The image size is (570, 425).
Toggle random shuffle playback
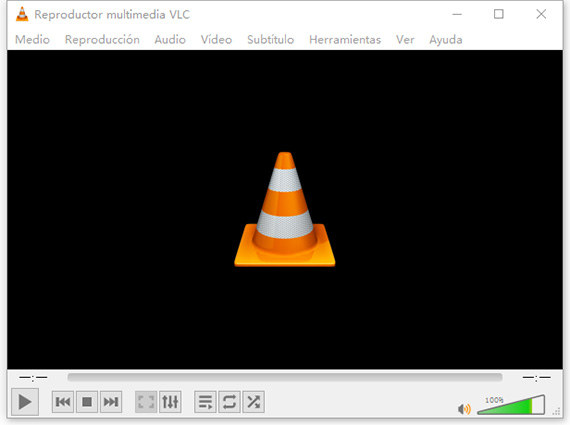point(253,402)
